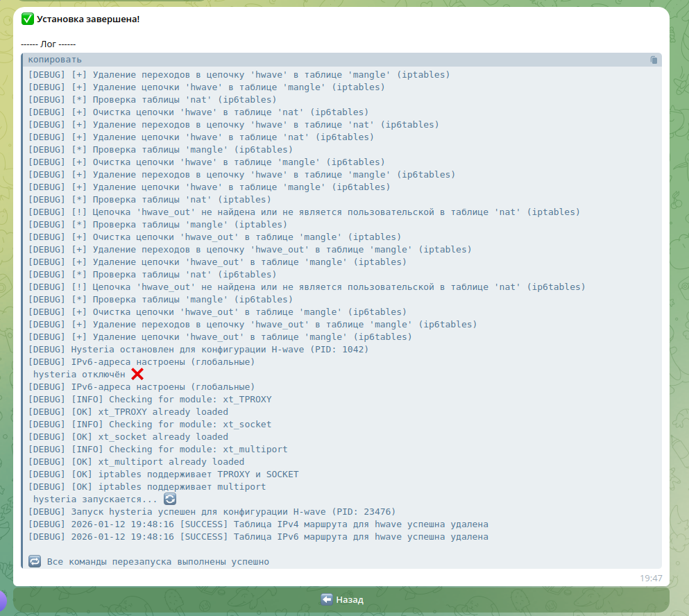The image size is (689, 616).
Task: Click the SUCCESS line about IPv4 route table
Action: click(258, 524)
